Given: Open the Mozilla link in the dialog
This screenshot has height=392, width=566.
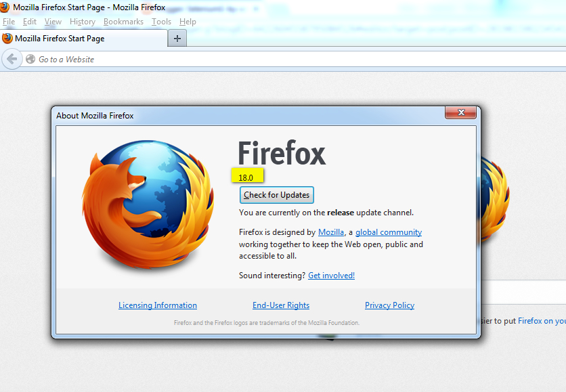Looking at the screenshot, I should 330,232.
